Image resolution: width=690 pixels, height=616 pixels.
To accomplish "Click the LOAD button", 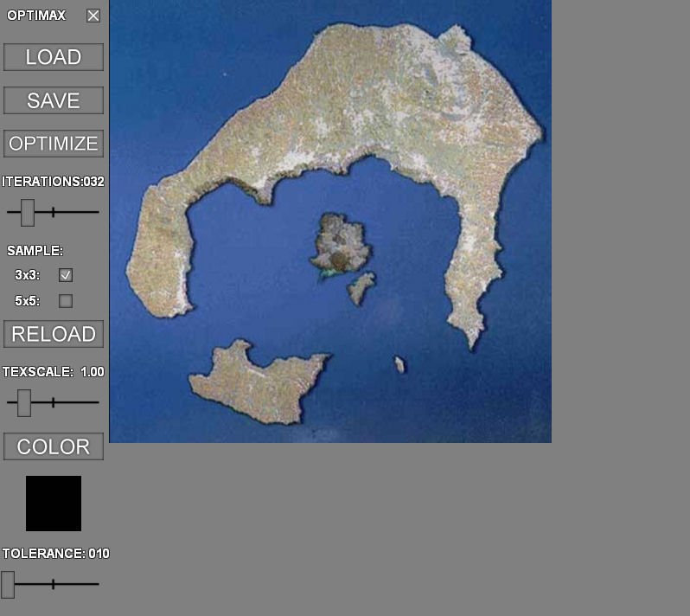I will [54, 57].
